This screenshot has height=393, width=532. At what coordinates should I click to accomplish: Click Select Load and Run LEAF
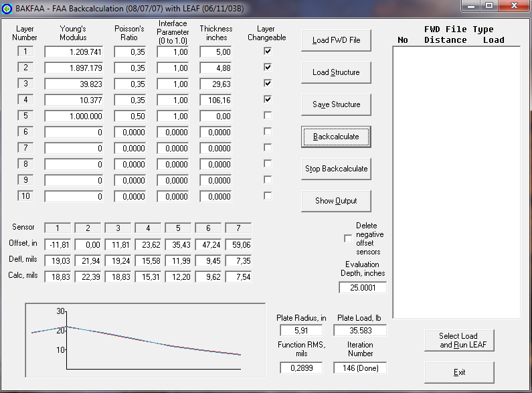pos(459,340)
